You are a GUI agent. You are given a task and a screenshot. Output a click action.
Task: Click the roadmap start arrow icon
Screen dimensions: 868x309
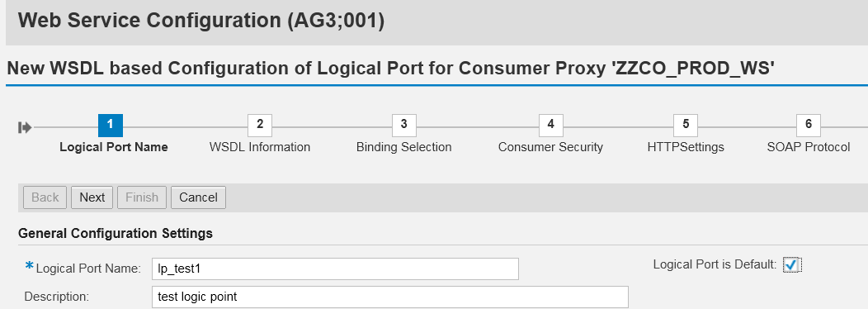[25, 127]
